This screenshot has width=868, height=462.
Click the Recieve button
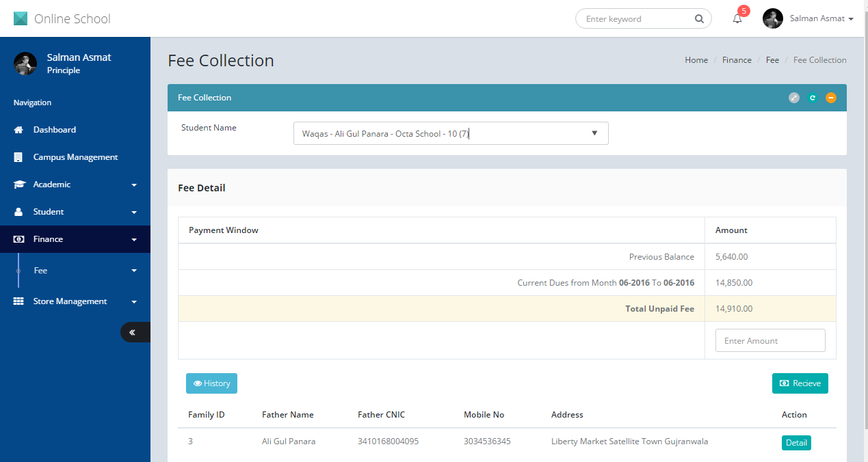pos(800,383)
